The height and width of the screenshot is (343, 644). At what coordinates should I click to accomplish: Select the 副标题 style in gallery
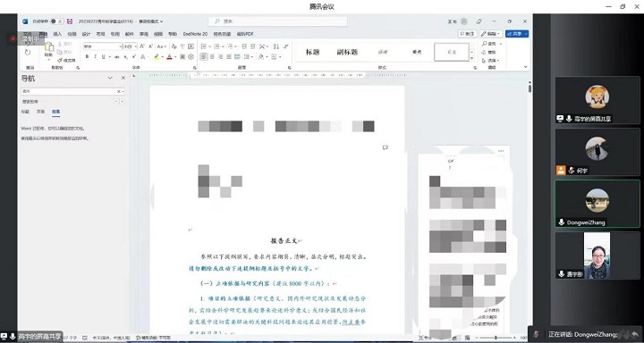[x=347, y=52]
